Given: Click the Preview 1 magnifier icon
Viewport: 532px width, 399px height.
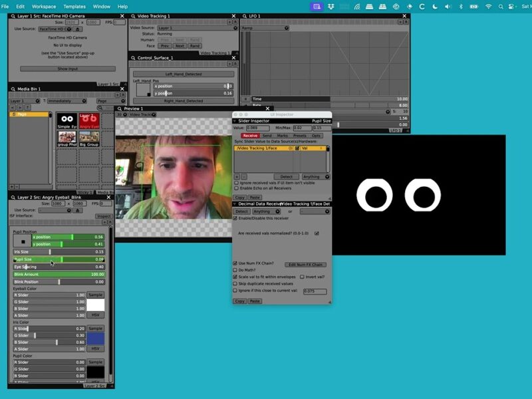Looking at the screenshot, I should [x=120, y=108].
